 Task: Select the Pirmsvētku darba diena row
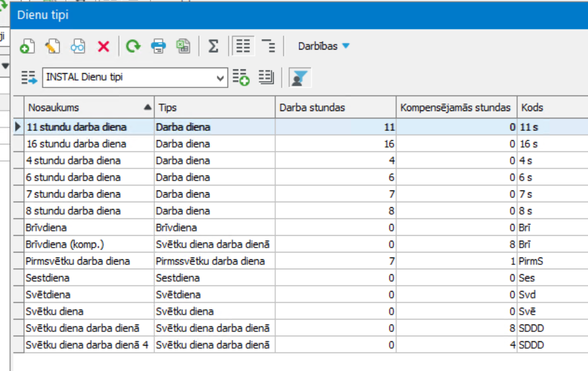[x=300, y=261]
